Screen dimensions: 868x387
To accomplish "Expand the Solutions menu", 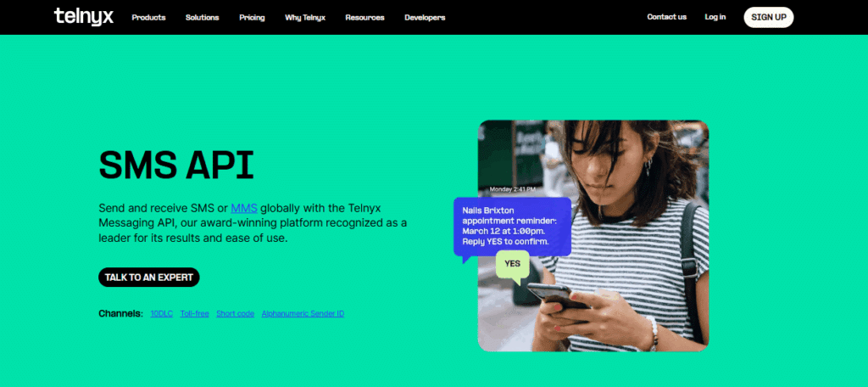I will 202,17.
